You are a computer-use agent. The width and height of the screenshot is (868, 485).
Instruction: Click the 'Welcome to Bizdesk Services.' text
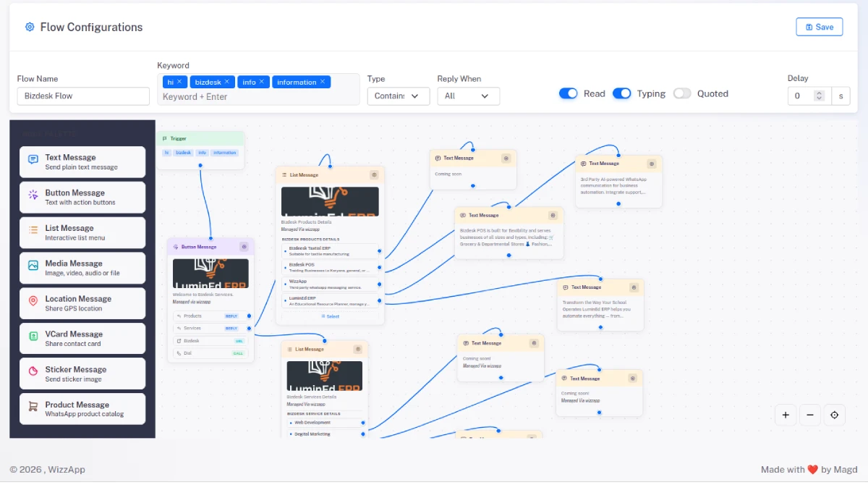[203, 295]
